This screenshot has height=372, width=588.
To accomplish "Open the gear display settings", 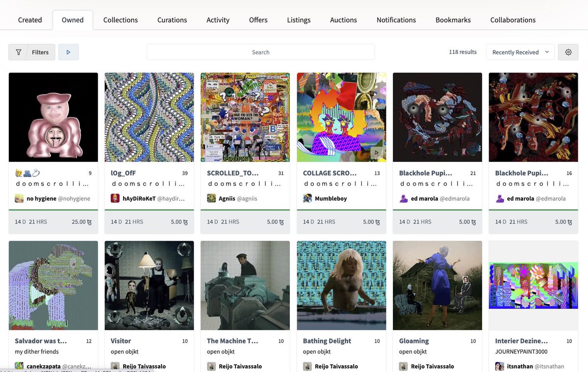I will click(568, 52).
